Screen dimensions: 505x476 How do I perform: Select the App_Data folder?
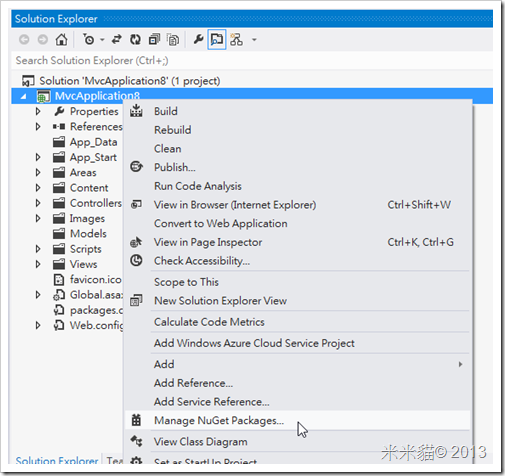(x=93, y=142)
